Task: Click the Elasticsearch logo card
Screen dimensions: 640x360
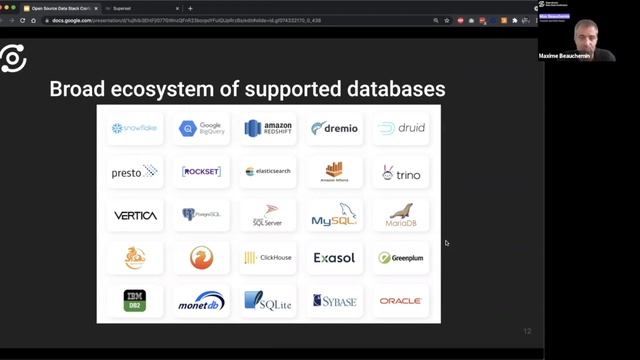Action: (268, 172)
